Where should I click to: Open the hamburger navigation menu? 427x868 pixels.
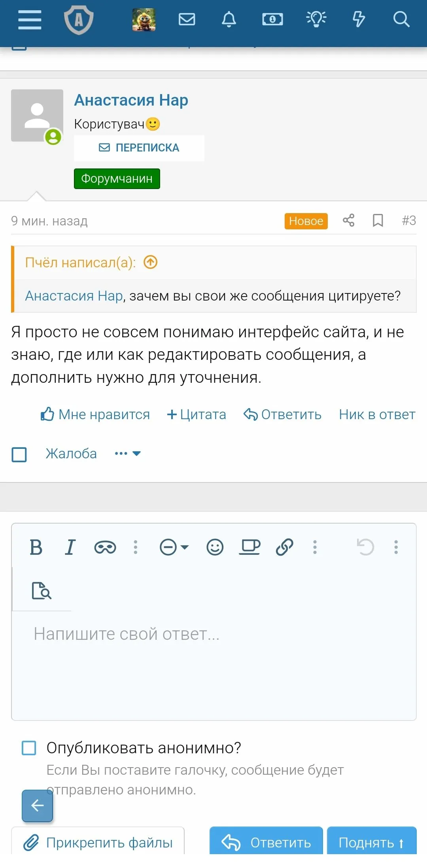[x=30, y=20]
